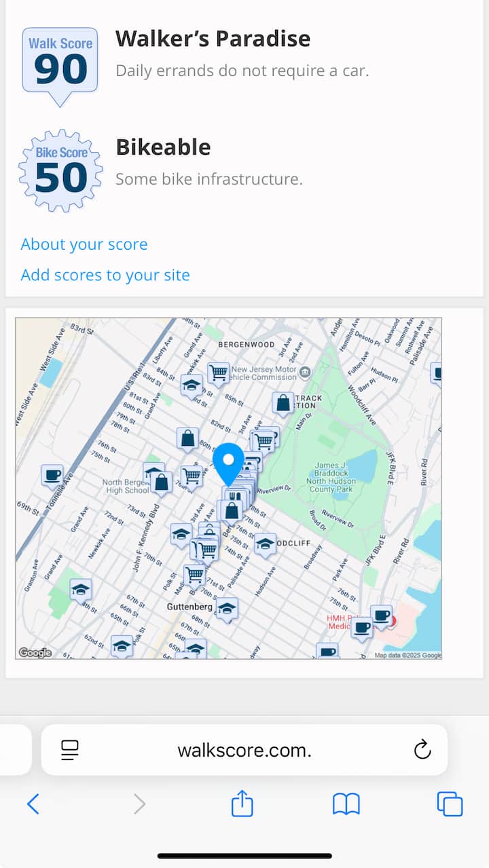Select the school marker near Liberty Ave
Viewport: 489px width, 868px height.
(x=192, y=385)
